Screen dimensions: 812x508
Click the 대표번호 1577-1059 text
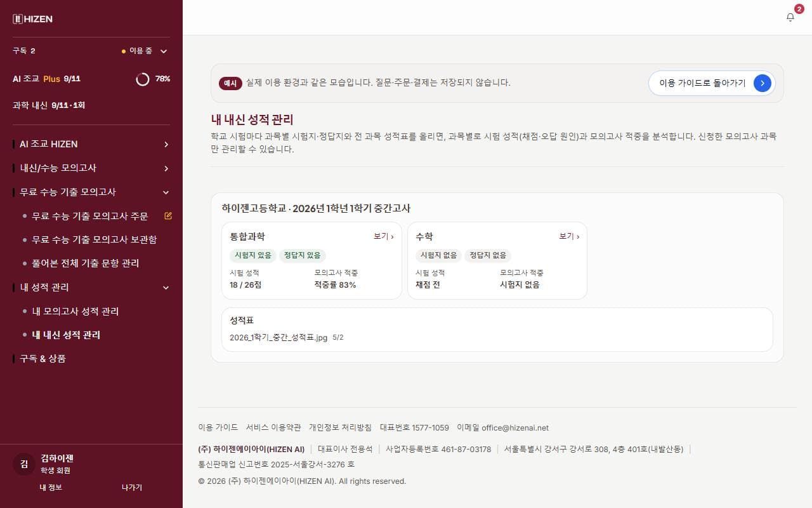pyautogui.click(x=414, y=428)
